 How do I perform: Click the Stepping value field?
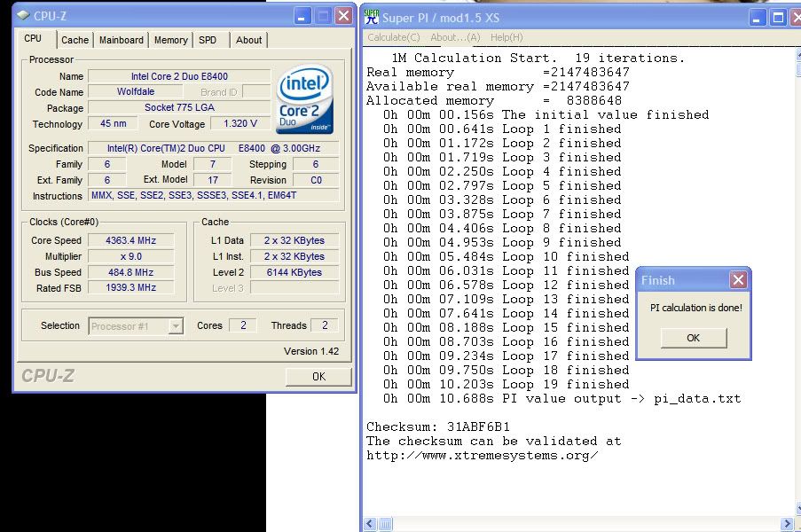pos(316,164)
